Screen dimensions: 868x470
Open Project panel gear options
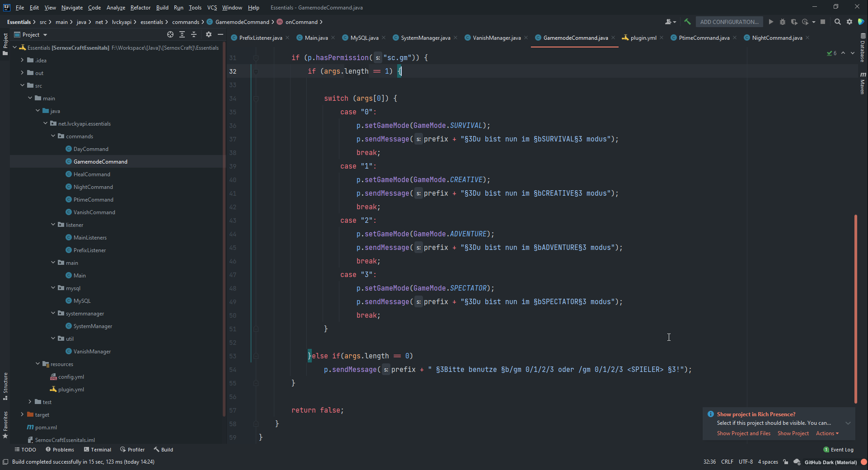(x=208, y=34)
